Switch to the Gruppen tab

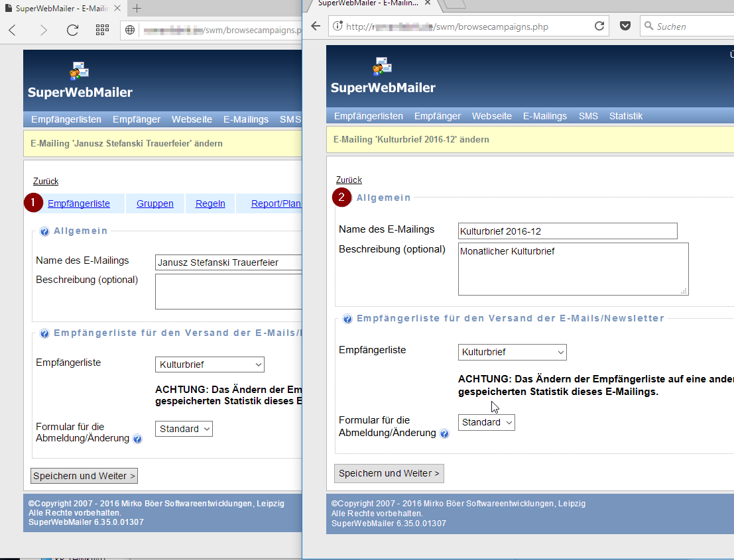pos(154,203)
